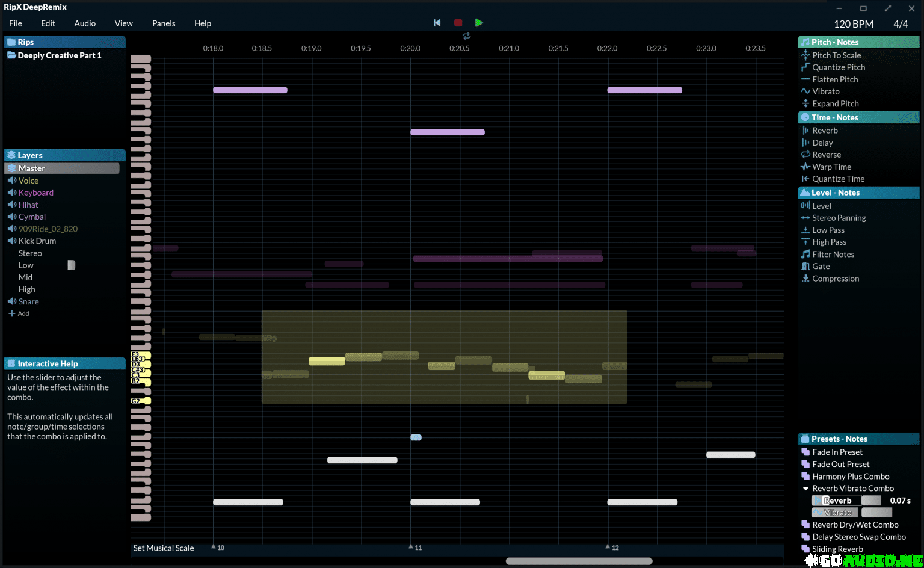This screenshot has height=568, width=924.
Task: Click the Compression icon
Action: (805, 278)
